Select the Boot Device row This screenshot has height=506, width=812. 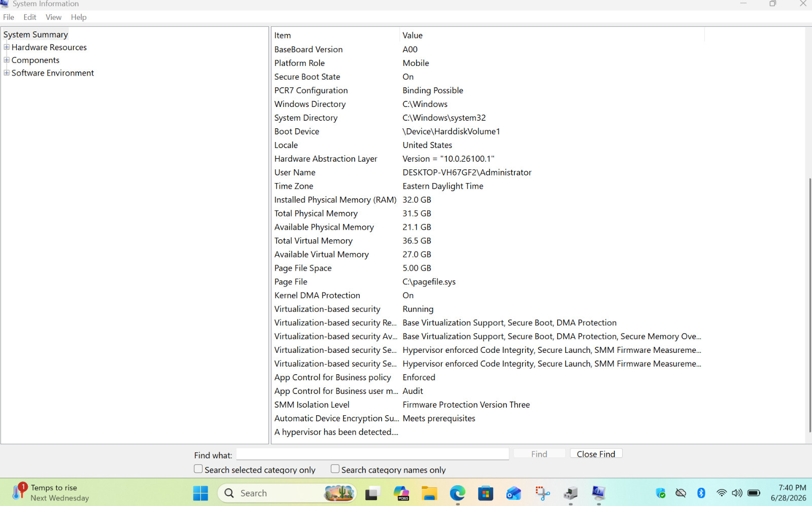point(488,131)
